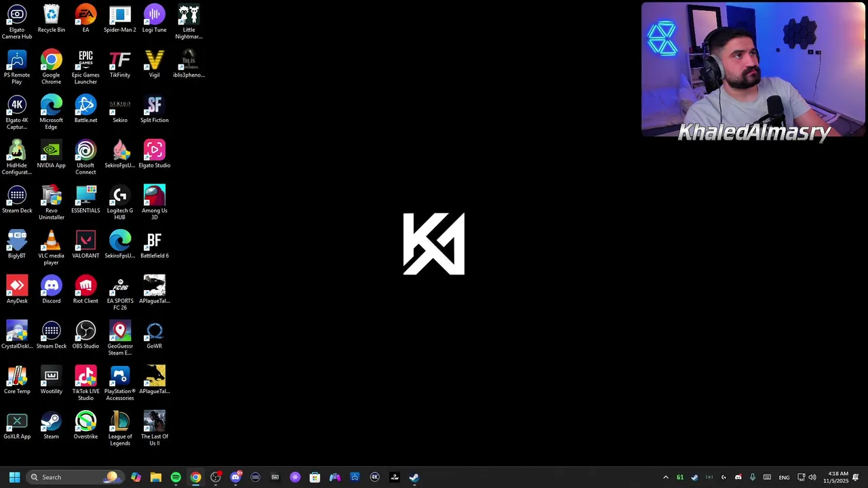Screen dimensions: 868x488
Task: Select the BiglyBT desktop icon
Action: point(17,245)
